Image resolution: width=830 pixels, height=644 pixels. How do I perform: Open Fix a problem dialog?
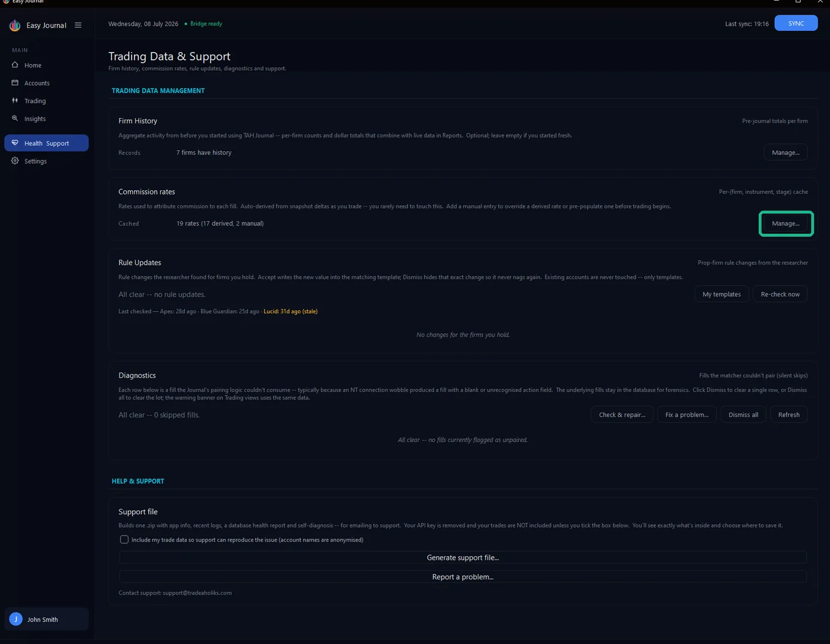click(x=687, y=415)
